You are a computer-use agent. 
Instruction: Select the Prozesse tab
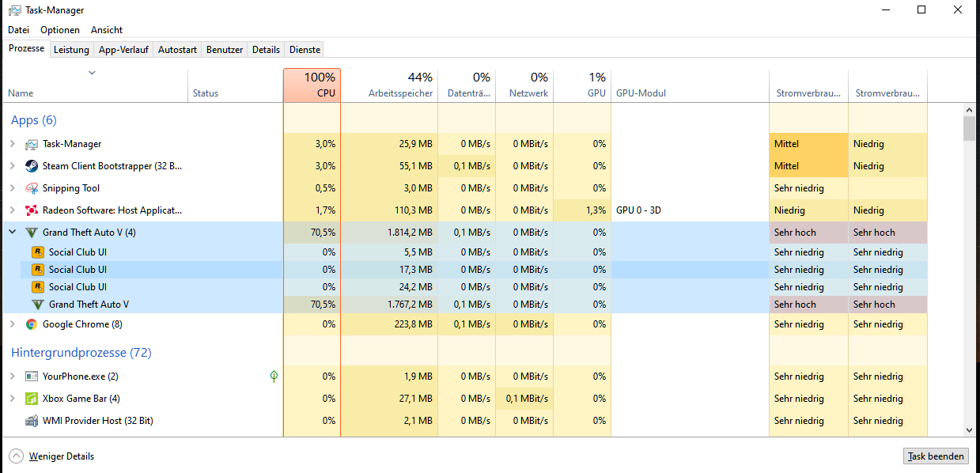pos(26,48)
